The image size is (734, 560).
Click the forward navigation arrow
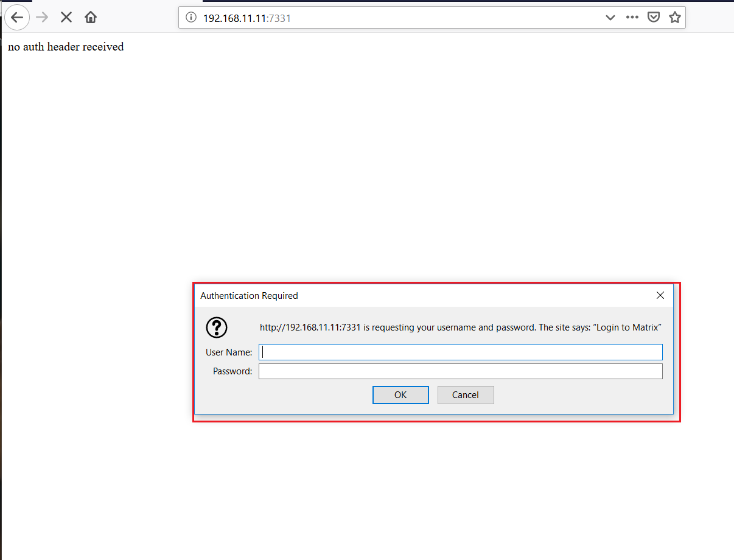(x=42, y=17)
